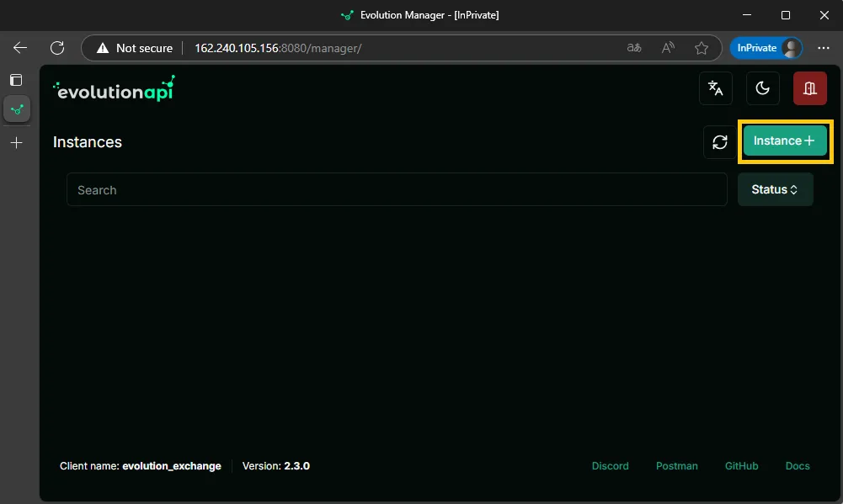Toggle dark mode with moon icon
This screenshot has height=504, width=843.
pyautogui.click(x=762, y=88)
